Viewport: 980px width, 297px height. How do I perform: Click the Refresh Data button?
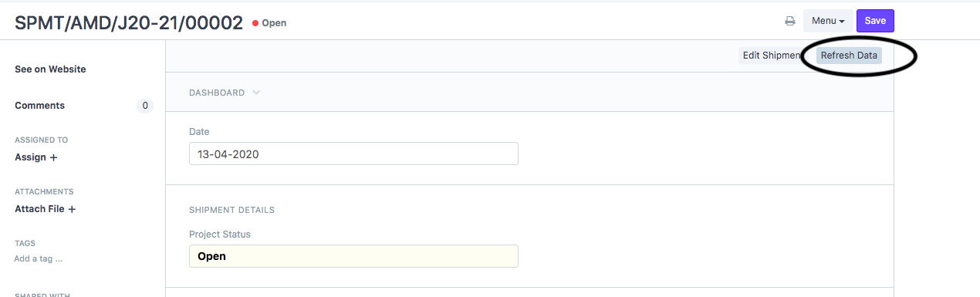849,56
